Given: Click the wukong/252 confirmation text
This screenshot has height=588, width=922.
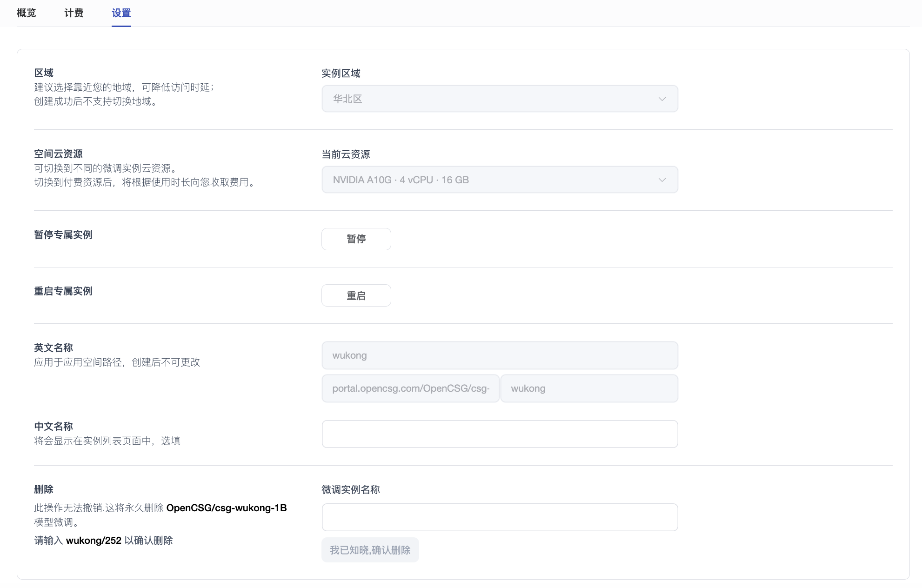Looking at the screenshot, I should tap(94, 541).
